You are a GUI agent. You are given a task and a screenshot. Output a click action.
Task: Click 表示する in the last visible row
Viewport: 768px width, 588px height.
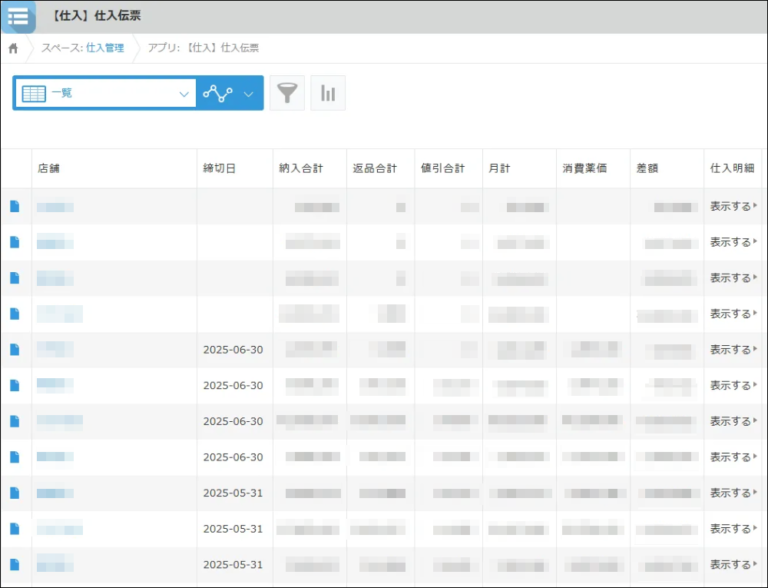[731, 565]
